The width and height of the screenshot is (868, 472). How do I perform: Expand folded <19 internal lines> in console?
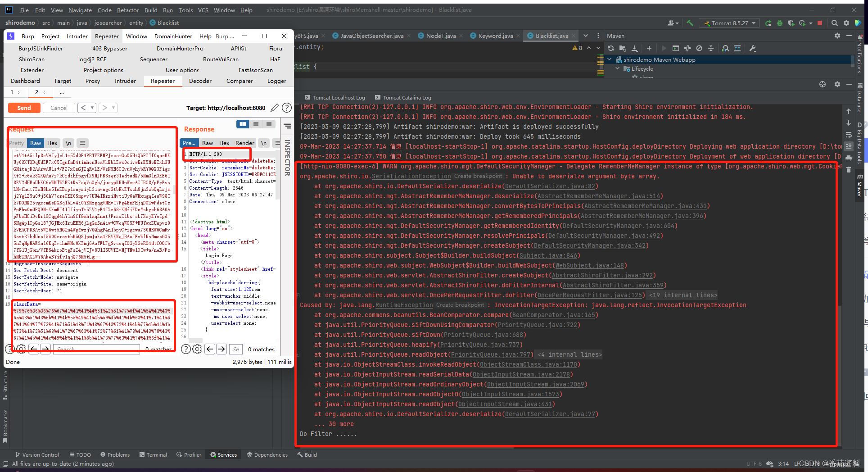(683, 295)
